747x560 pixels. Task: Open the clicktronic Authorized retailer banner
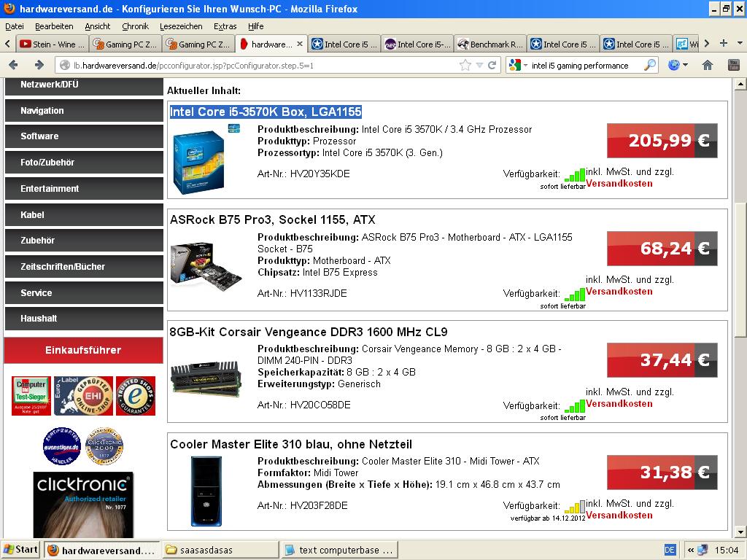[x=83, y=505]
